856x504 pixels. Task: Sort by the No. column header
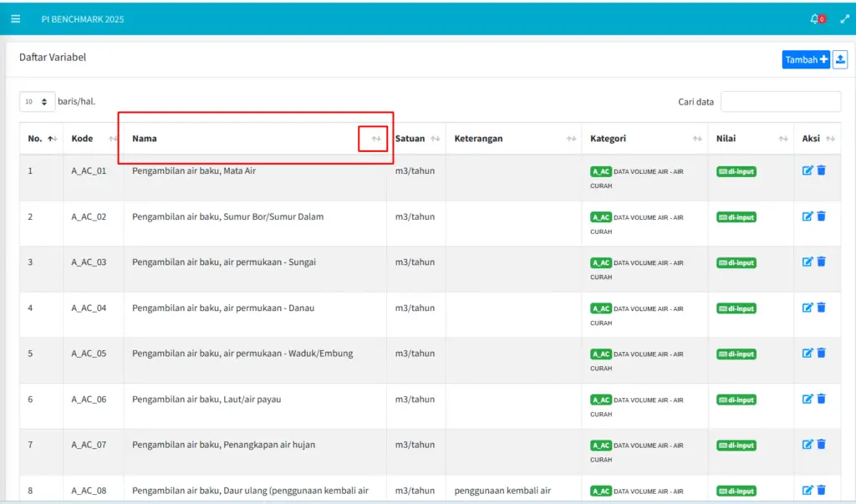[x=35, y=139]
